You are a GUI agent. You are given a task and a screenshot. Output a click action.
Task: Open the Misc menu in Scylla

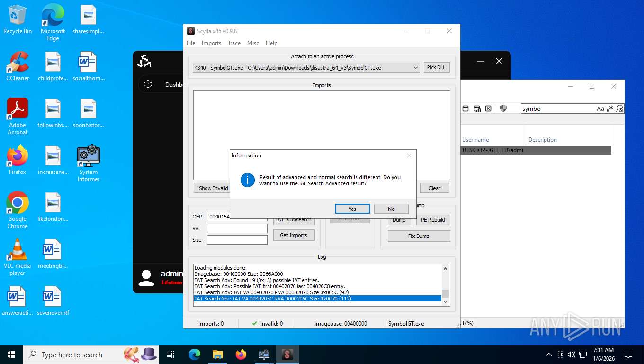pos(253,43)
